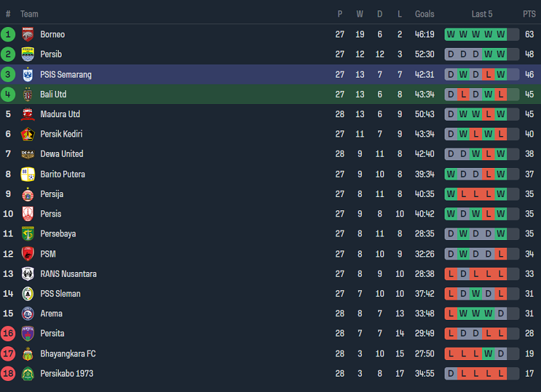The image size is (541, 392).
Task: Sort table by PTS column header
Action: (529, 14)
